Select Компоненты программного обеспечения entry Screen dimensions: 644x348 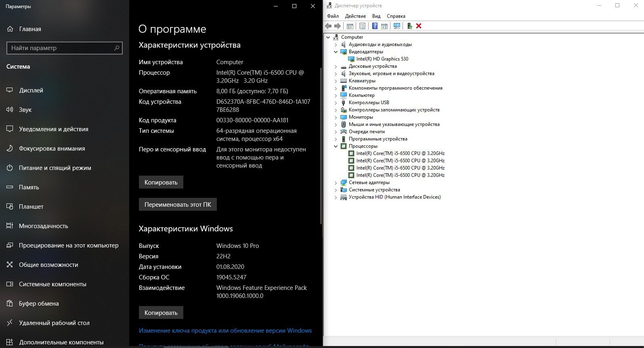point(395,88)
